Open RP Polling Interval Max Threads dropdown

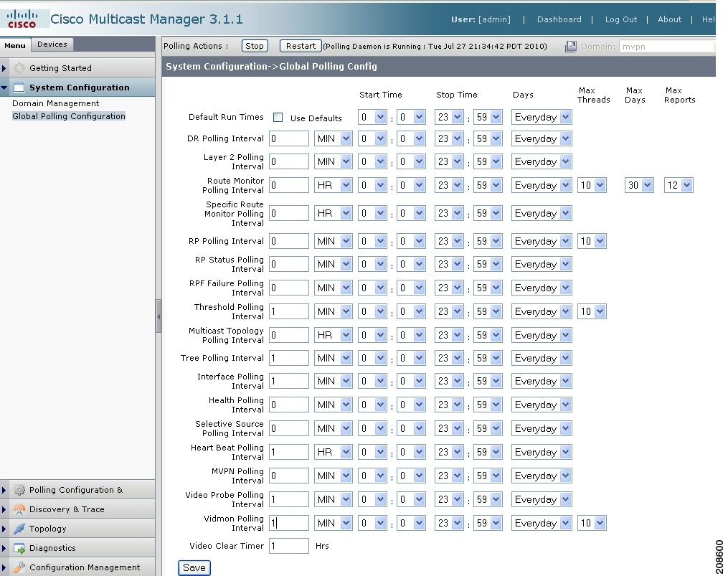point(592,241)
